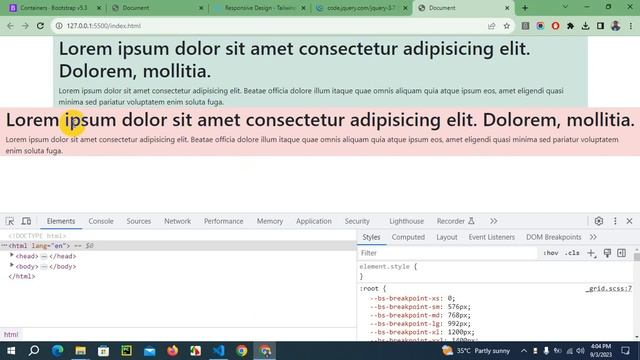Switch to the Console tab
Image resolution: width=640 pixels, height=360 pixels.
[x=101, y=221]
